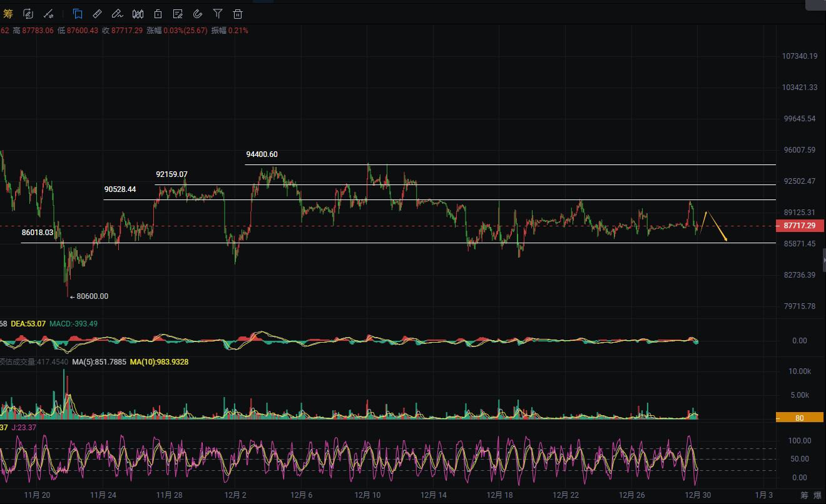Viewport: 826px width, 504px height.
Task: Click the highlighted blue bookmark drawing icon
Action: pos(77,14)
